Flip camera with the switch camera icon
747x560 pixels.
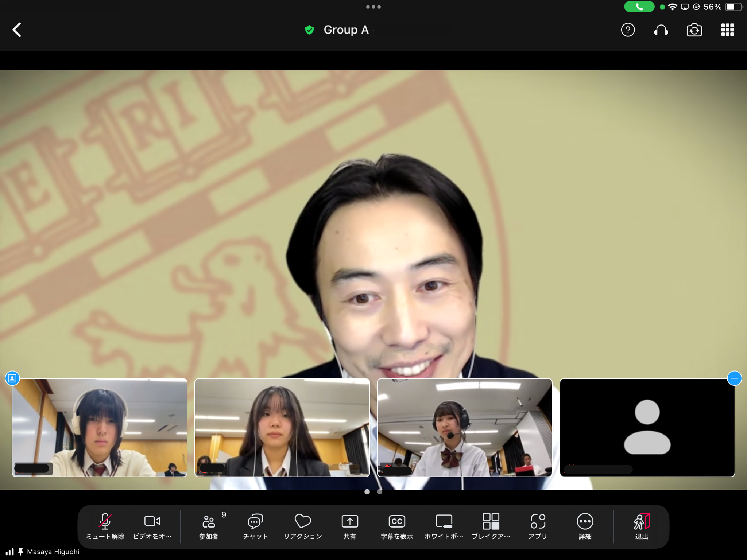tap(694, 30)
